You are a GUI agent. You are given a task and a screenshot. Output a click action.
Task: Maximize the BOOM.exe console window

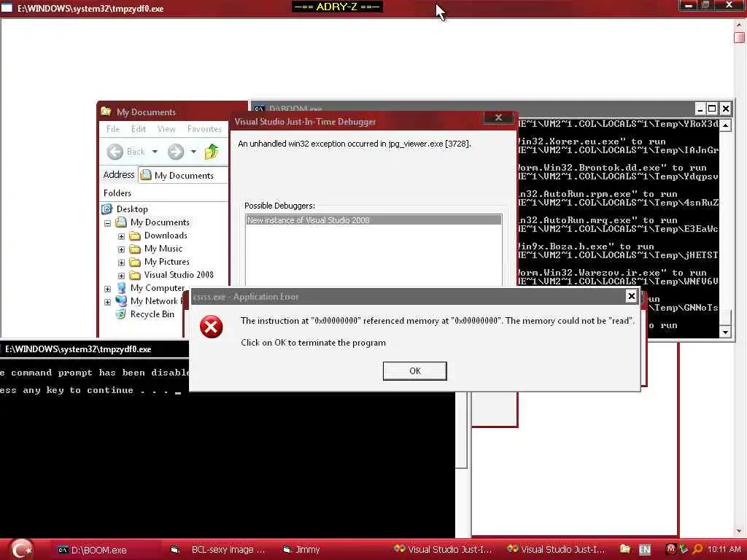712,109
